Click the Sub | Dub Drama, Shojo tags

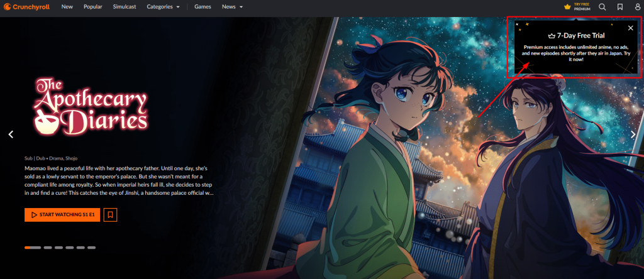coord(51,158)
